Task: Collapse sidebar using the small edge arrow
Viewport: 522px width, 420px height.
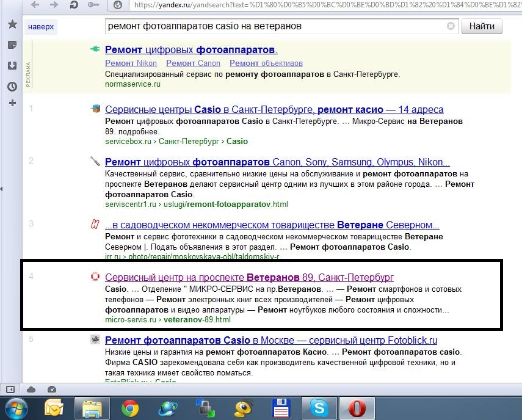Action: 1,189
